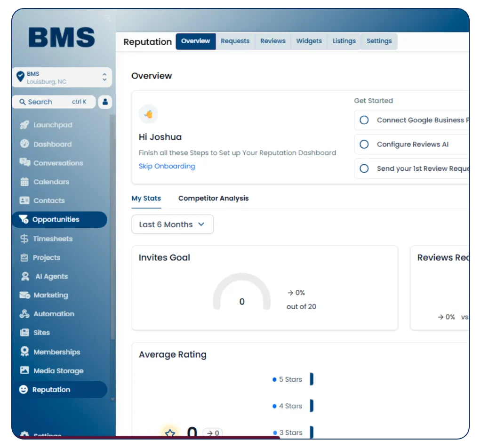Select Connect Google Business radio circle
The image size is (481, 448).
(364, 120)
